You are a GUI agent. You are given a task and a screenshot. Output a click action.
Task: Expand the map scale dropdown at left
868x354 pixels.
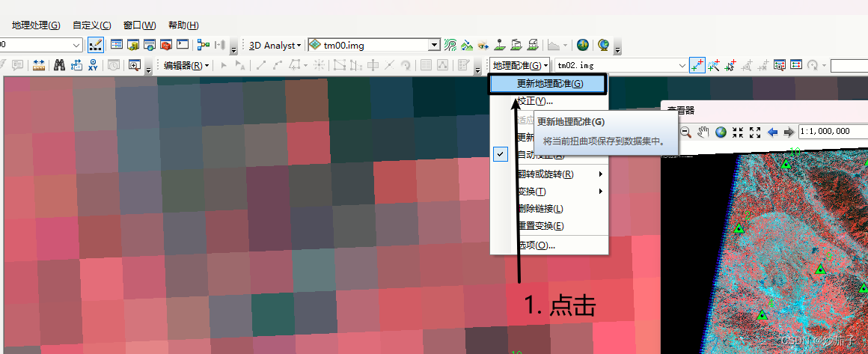pyautogui.click(x=76, y=46)
